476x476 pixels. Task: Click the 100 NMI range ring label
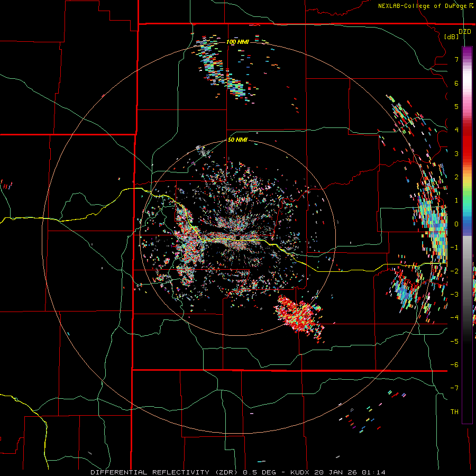(237, 42)
